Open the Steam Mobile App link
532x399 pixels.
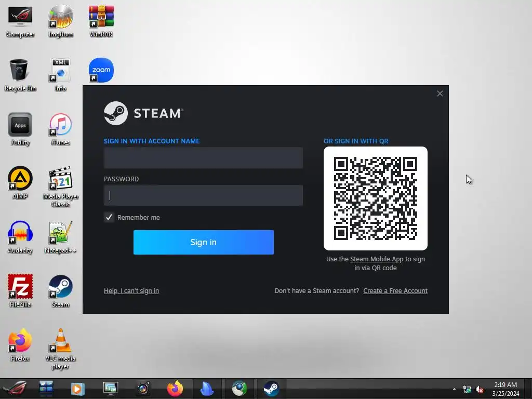(377, 259)
